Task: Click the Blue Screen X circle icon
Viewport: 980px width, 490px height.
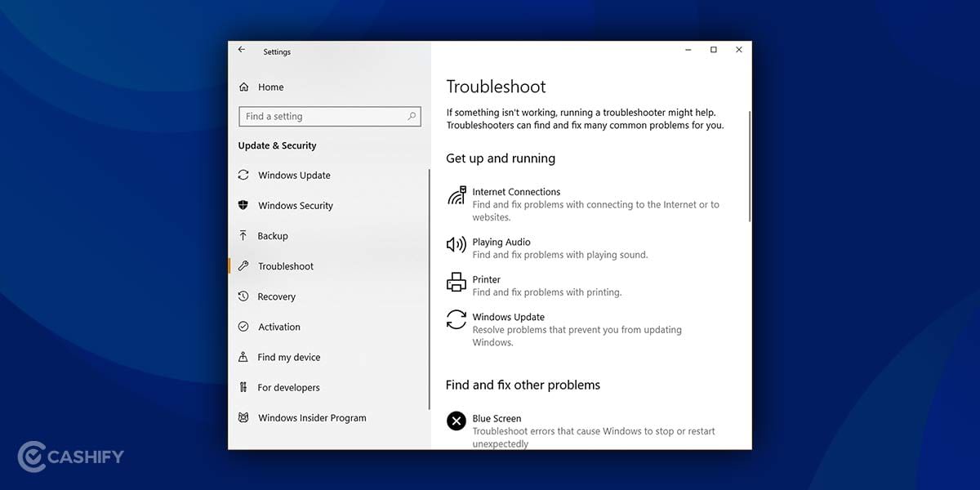Action: coord(456,421)
